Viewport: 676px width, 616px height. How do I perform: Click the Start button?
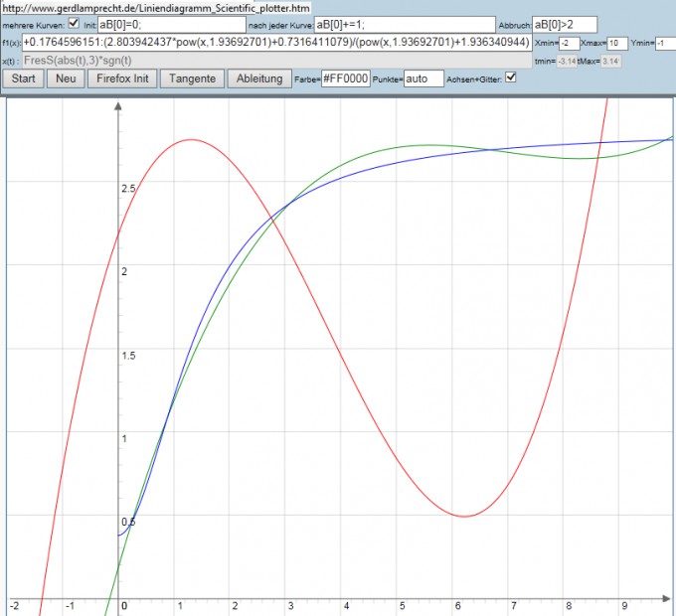click(x=24, y=78)
